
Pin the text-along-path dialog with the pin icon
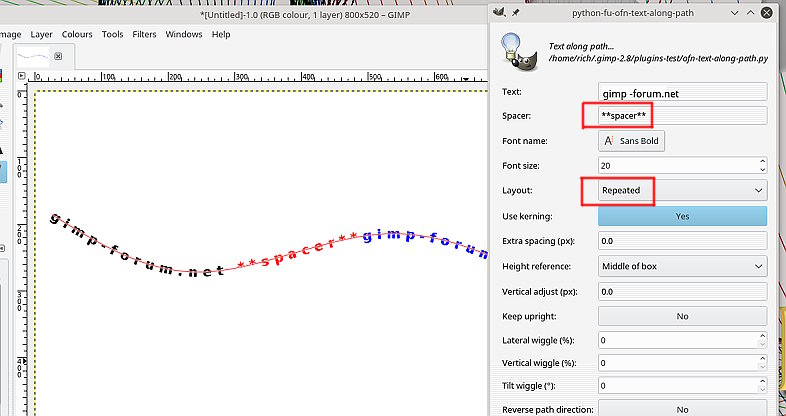(x=515, y=13)
